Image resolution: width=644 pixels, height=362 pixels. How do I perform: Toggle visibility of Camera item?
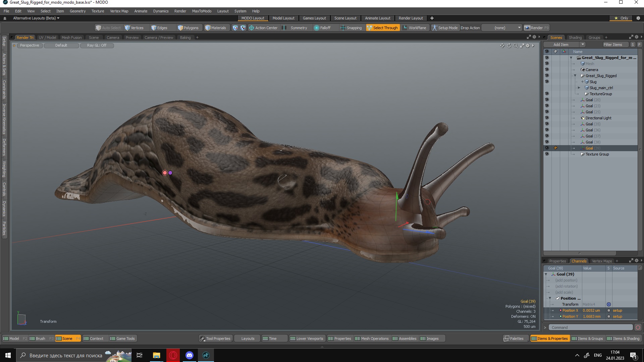coord(547,70)
